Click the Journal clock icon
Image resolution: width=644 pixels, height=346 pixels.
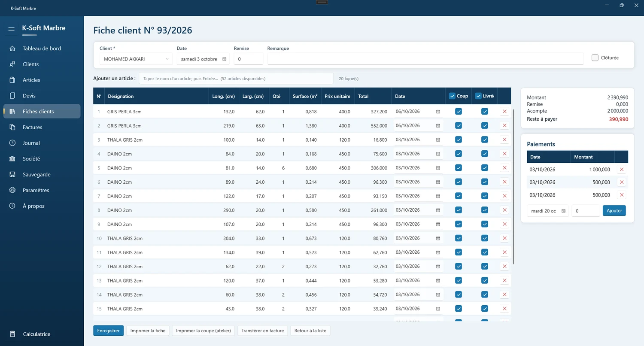point(12,143)
